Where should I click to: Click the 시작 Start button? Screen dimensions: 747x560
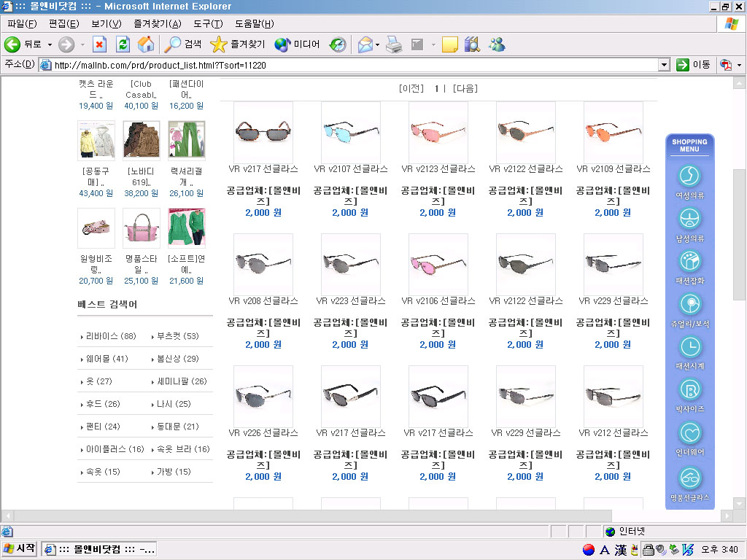pos(20,549)
